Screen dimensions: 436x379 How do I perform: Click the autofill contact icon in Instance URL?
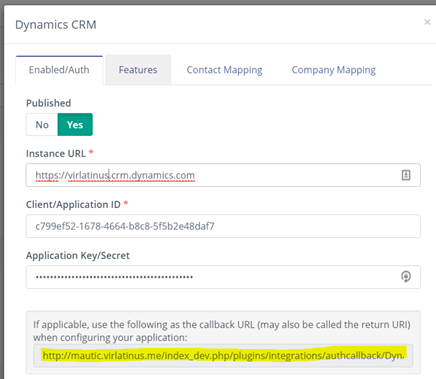click(406, 175)
